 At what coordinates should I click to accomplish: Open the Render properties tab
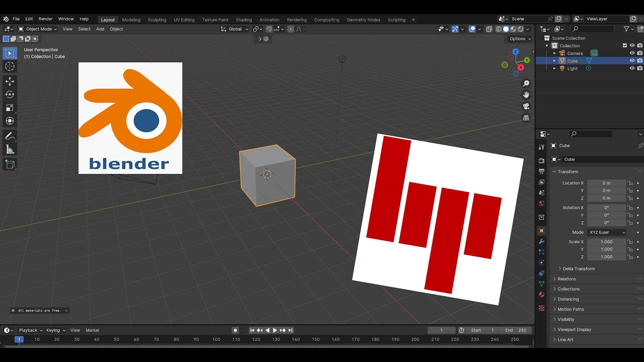coord(541,161)
